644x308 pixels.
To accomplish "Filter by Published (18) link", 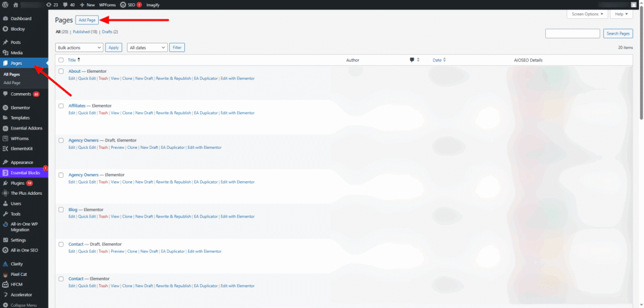I will pos(85,31).
